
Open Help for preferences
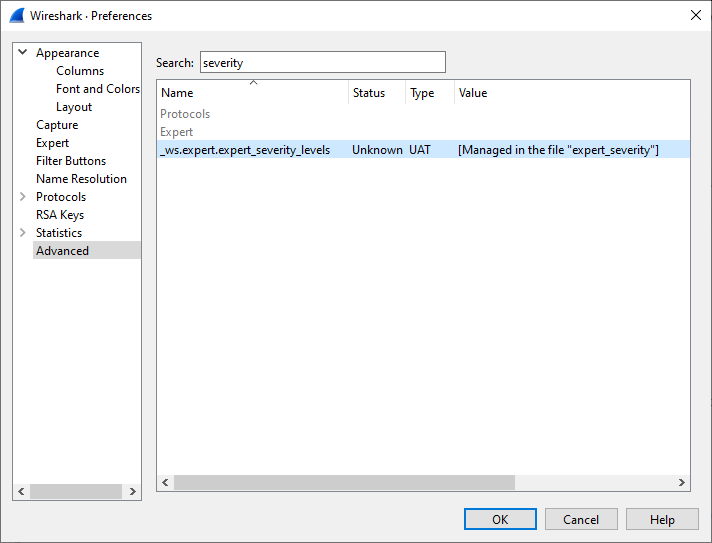pos(662,519)
